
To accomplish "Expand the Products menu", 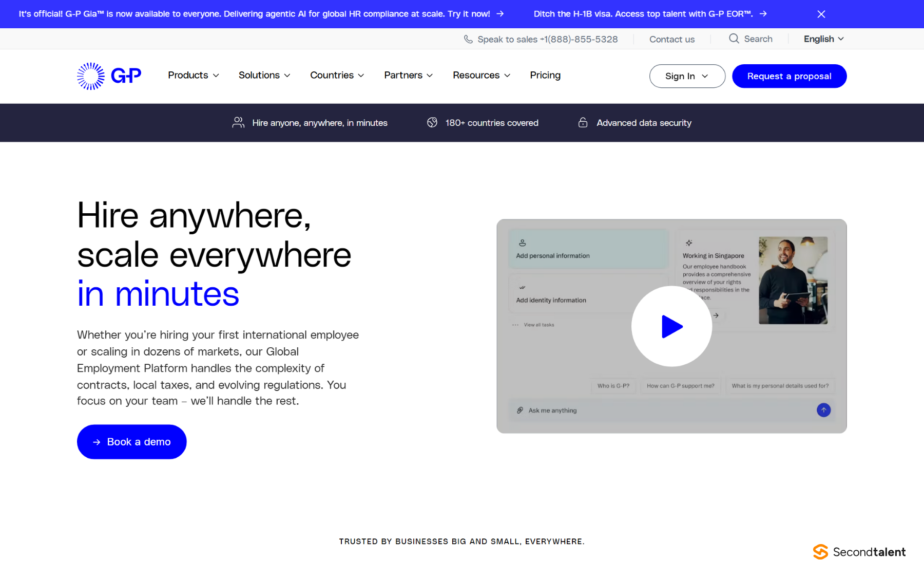I will click(194, 76).
